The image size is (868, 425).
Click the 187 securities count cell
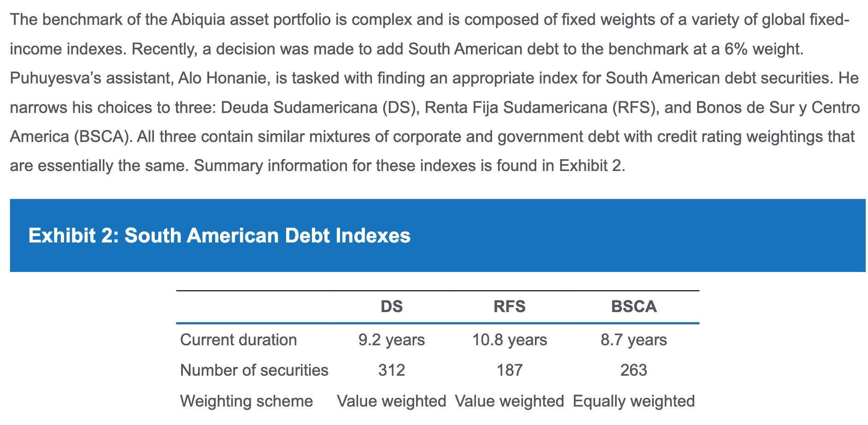509,370
